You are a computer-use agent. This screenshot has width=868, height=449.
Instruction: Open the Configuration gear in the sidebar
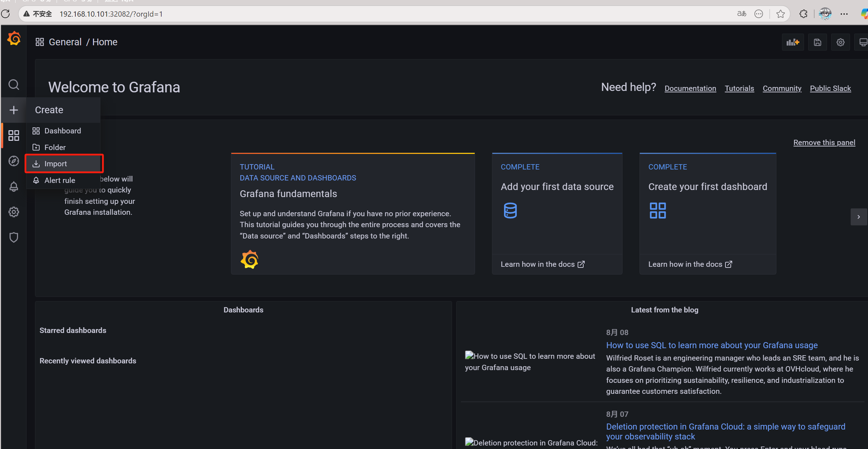14,212
